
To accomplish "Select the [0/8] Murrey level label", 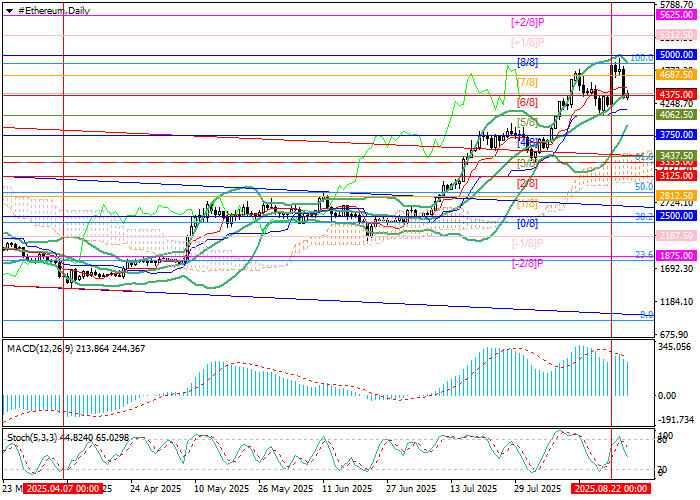I will click(x=527, y=223).
